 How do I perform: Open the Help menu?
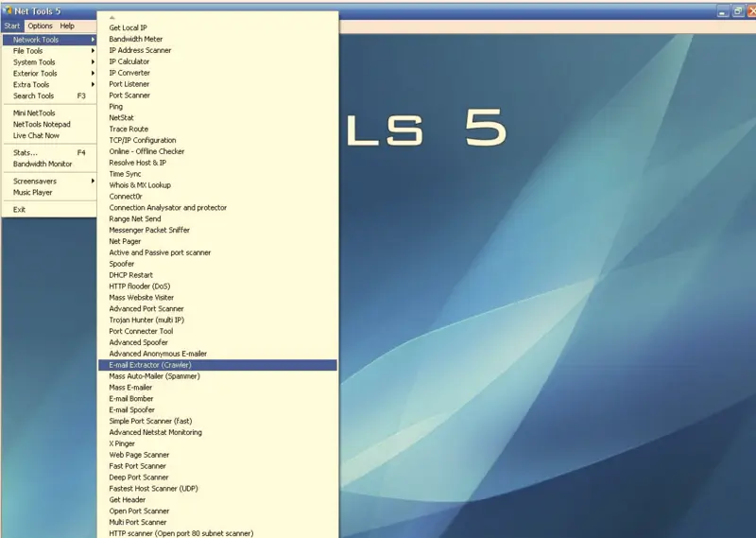(x=67, y=26)
